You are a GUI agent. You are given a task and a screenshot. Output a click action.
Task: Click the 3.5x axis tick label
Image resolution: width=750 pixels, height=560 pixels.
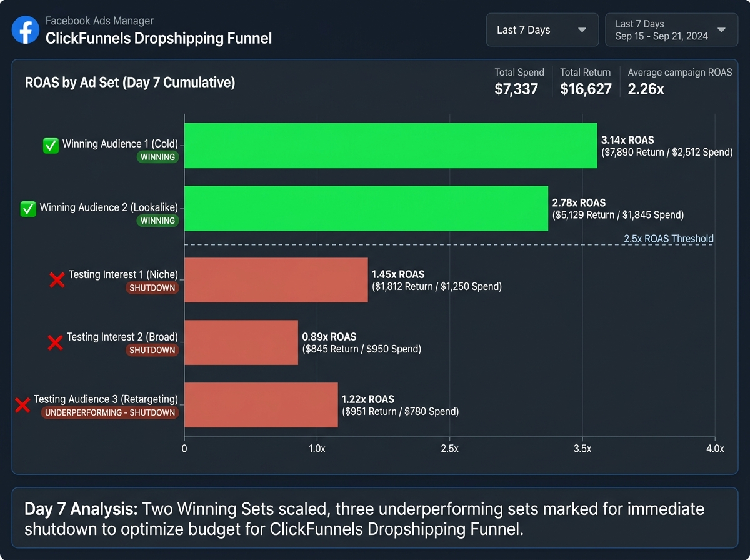[x=582, y=449]
